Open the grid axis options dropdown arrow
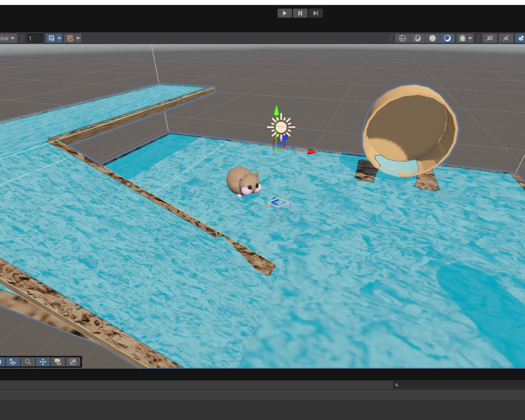 [60, 39]
